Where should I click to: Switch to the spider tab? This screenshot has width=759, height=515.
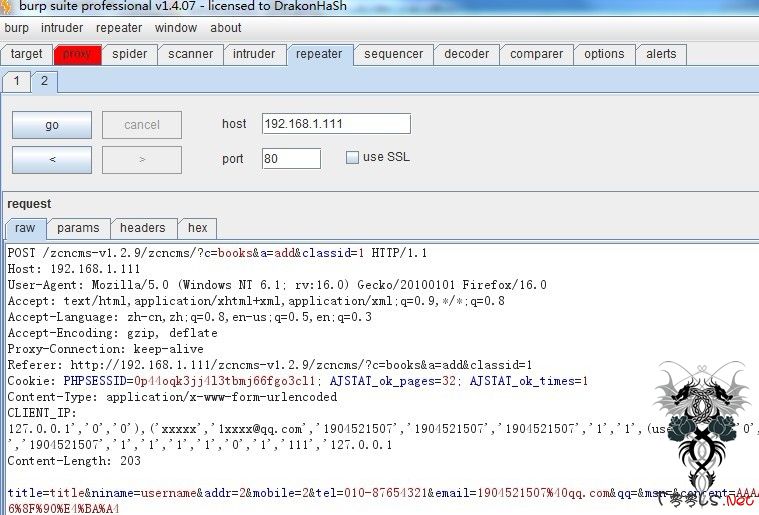129,54
